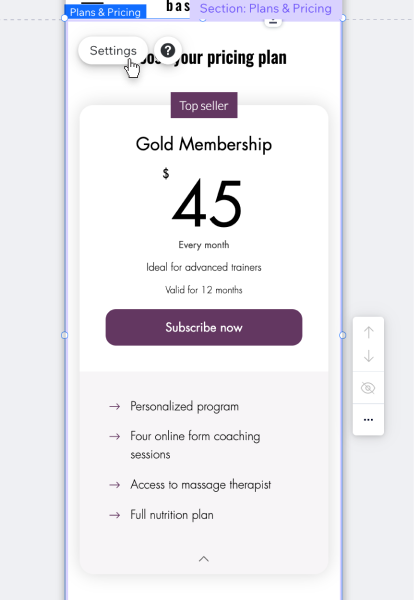Open the help question mark icon
Image resolution: width=414 pixels, height=600 pixels.
point(168,51)
